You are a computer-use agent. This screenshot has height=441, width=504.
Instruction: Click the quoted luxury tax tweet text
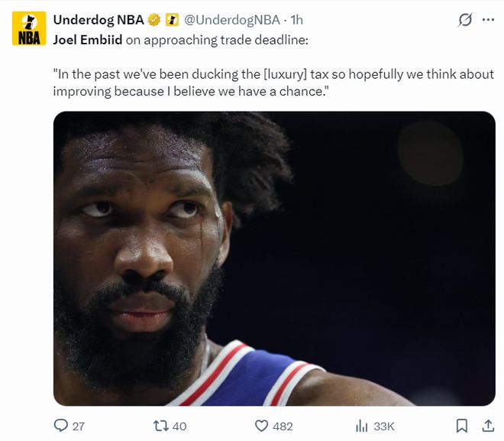273,83
